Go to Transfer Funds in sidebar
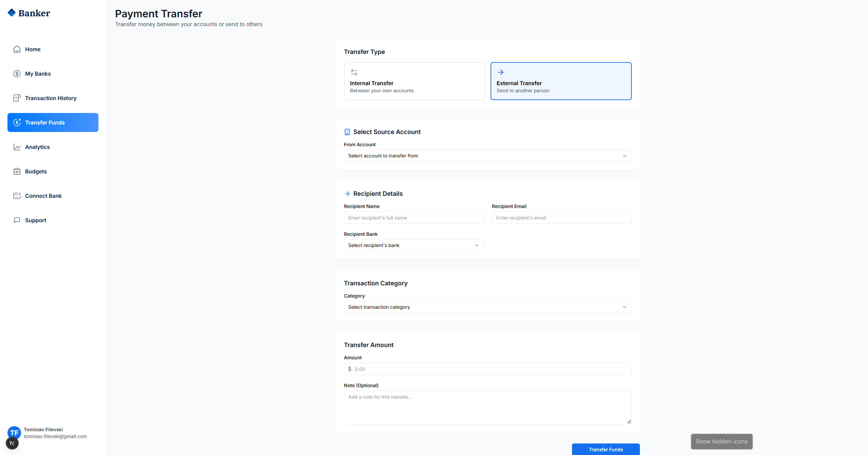This screenshot has height=455, width=868. [53, 122]
